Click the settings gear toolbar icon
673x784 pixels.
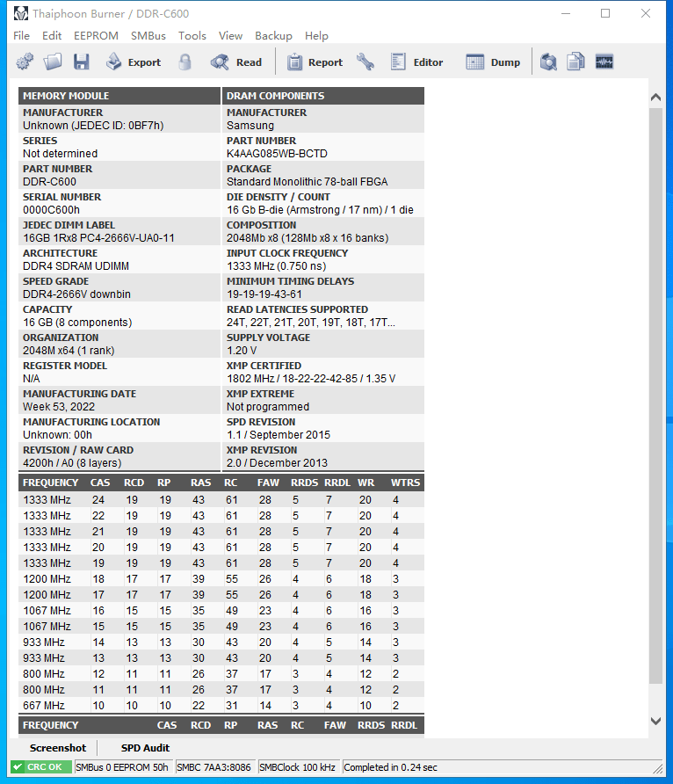[25, 62]
